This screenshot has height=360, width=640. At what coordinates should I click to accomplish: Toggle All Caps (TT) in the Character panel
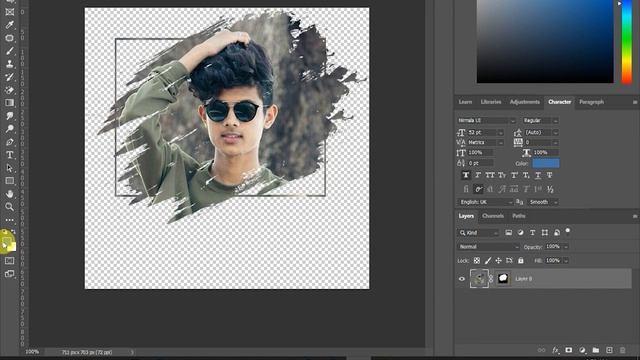pos(490,175)
